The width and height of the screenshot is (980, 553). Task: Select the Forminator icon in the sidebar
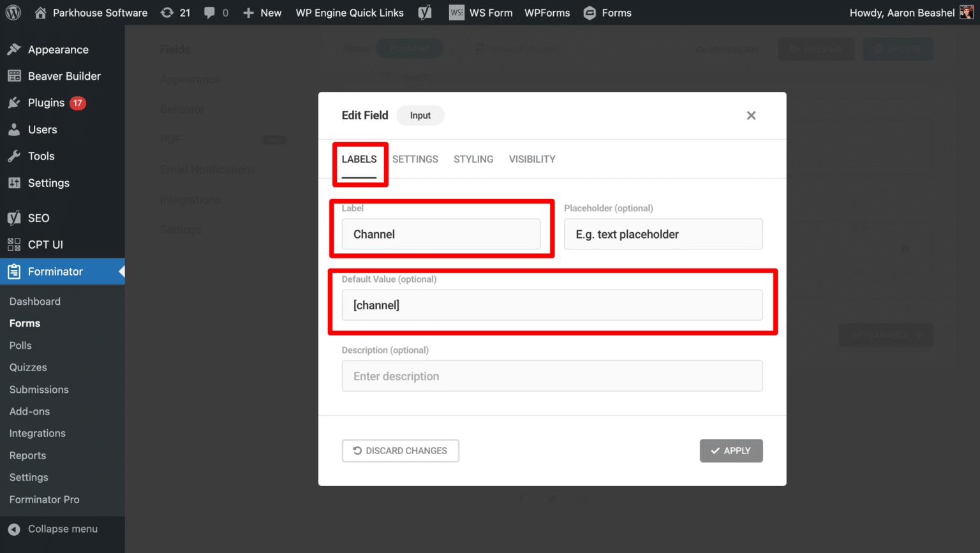pyautogui.click(x=14, y=271)
